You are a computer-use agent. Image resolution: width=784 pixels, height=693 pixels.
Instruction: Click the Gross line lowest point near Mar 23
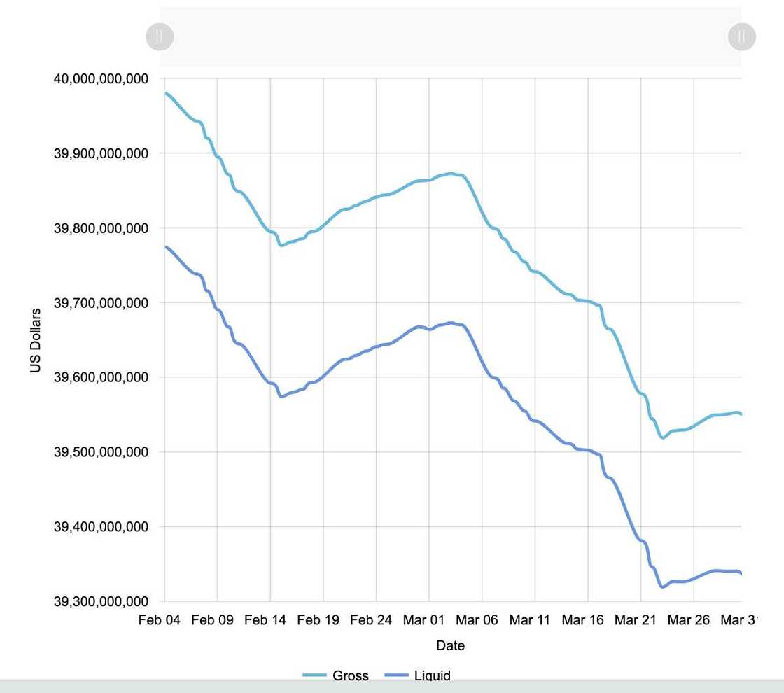(662, 437)
